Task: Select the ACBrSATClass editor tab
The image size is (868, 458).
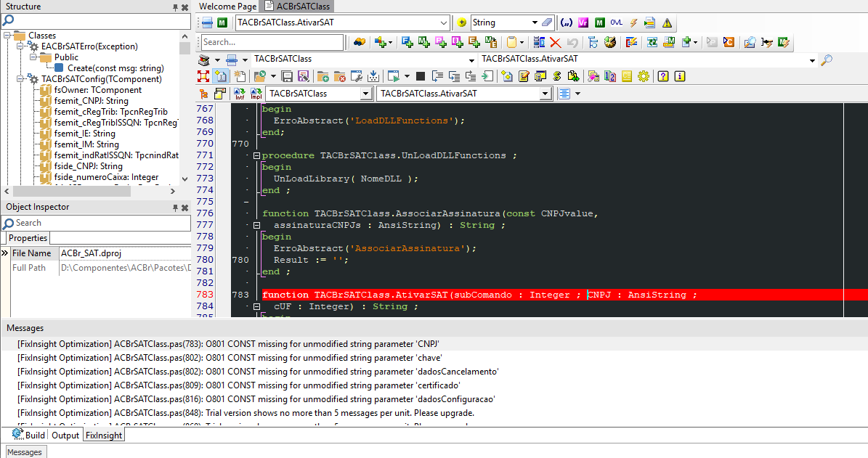Action: [296, 7]
